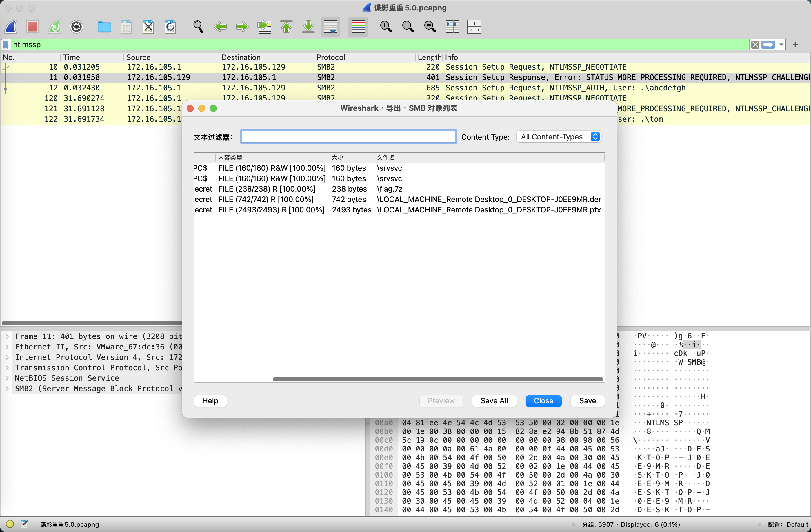Select the DESKTOP-J0EE9MR.pfx file row
The width and height of the screenshot is (811, 532).
click(x=399, y=210)
